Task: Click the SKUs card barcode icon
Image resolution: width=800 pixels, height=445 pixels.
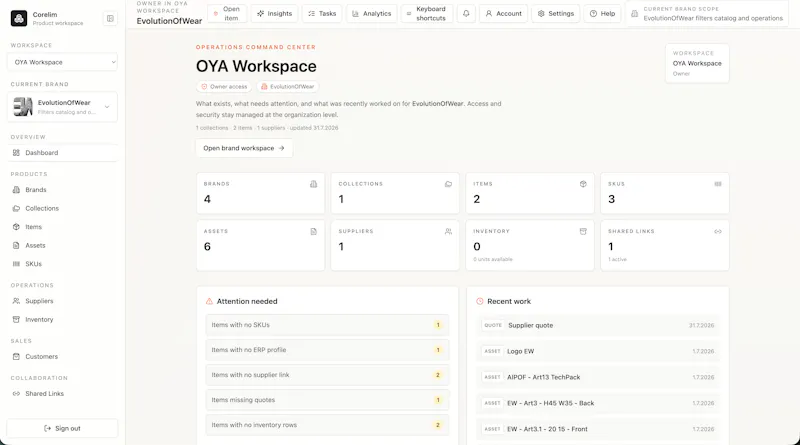Action: (x=718, y=184)
